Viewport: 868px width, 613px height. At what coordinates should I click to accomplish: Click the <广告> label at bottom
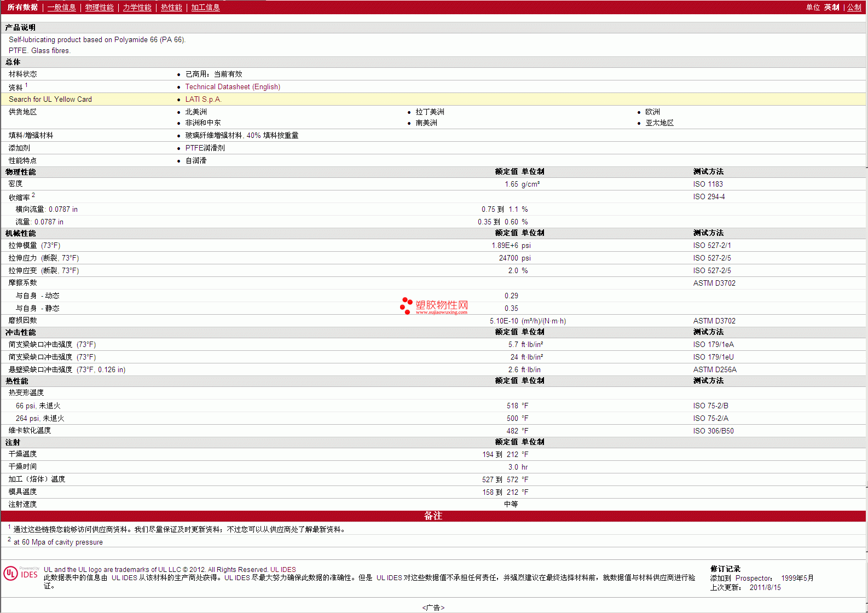pos(433,608)
